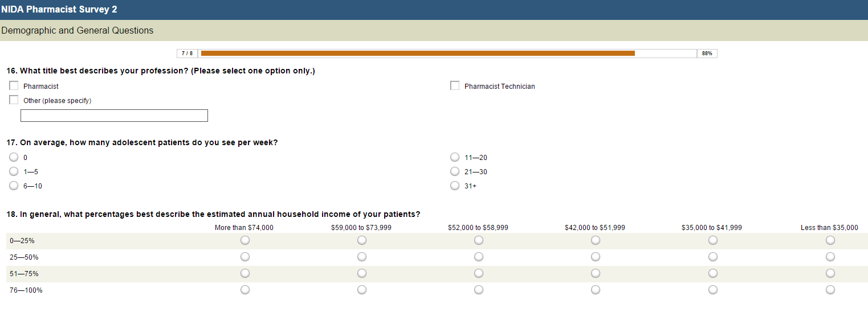This screenshot has width=868, height=312.
Task: Select 0 adolescent patients per week
Action: [14, 157]
